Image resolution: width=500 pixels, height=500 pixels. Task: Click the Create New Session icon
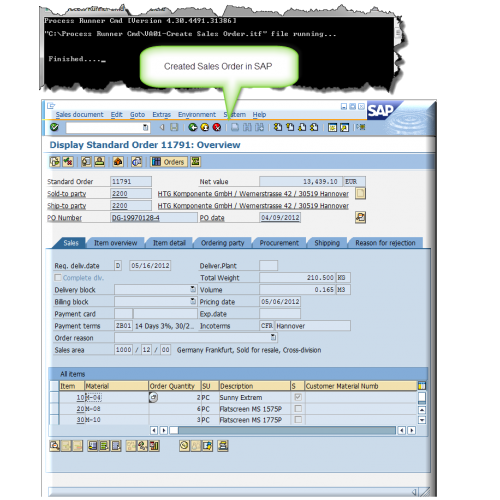click(x=332, y=127)
